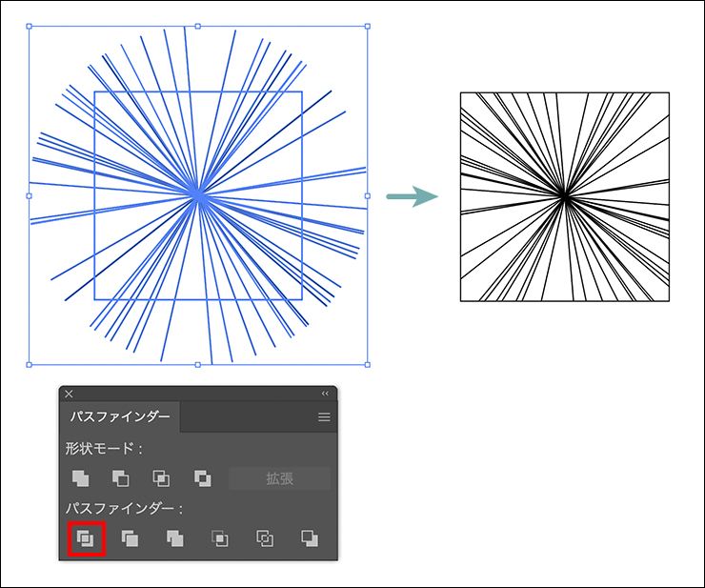Select the パスファインダー panel tab
The height and width of the screenshot is (588, 705).
[x=120, y=417]
